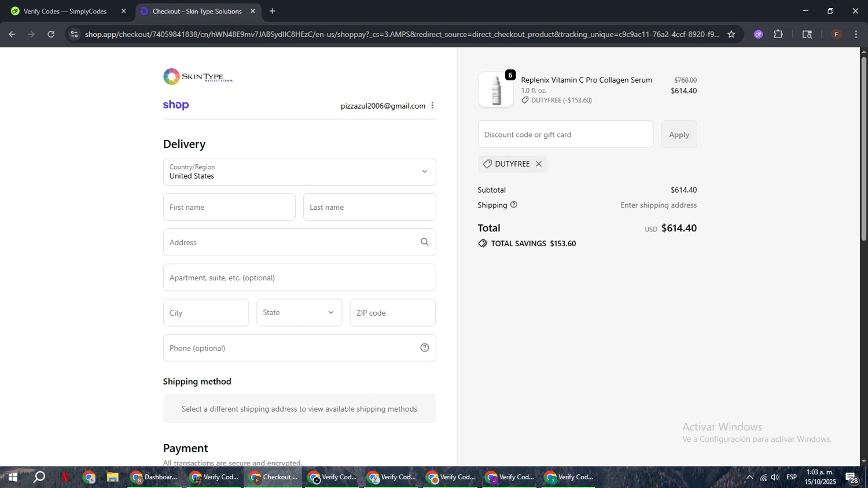Click the Shop logo
Screen dimensions: 868x488
click(176, 105)
